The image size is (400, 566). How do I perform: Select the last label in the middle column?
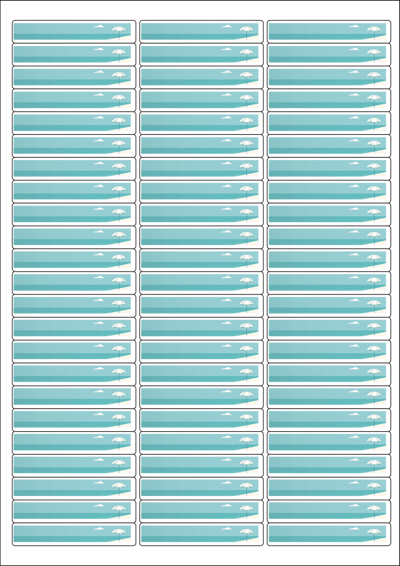pyautogui.click(x=201, y=534)
